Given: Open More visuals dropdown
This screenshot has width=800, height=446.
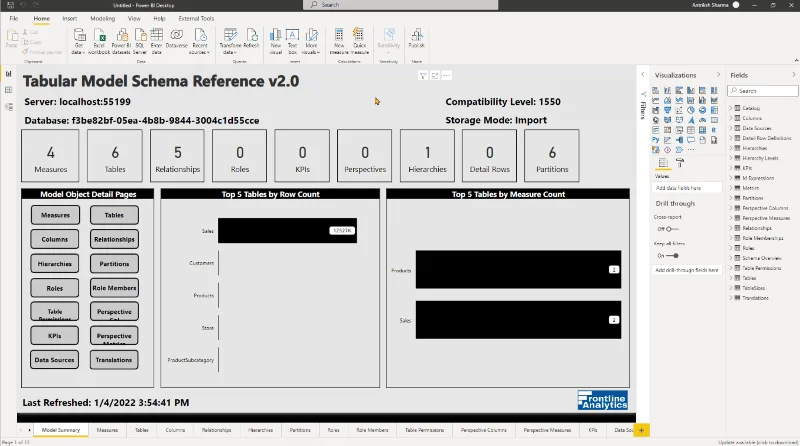Looking at the screenshot, I should click(x=311, y=41).
